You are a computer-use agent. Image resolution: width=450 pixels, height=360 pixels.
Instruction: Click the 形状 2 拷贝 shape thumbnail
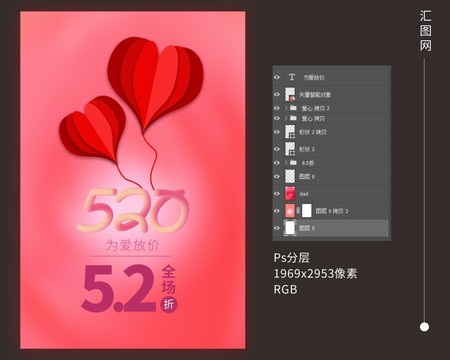290,132
